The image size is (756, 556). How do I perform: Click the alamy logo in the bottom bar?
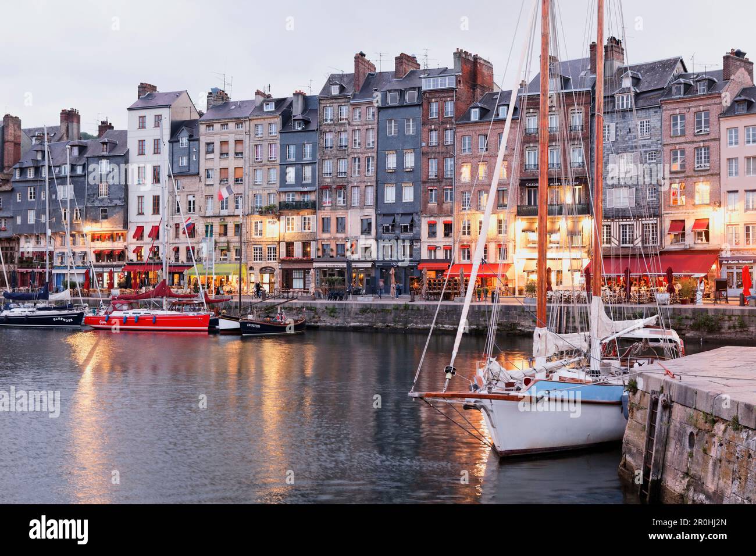point(59,530)
